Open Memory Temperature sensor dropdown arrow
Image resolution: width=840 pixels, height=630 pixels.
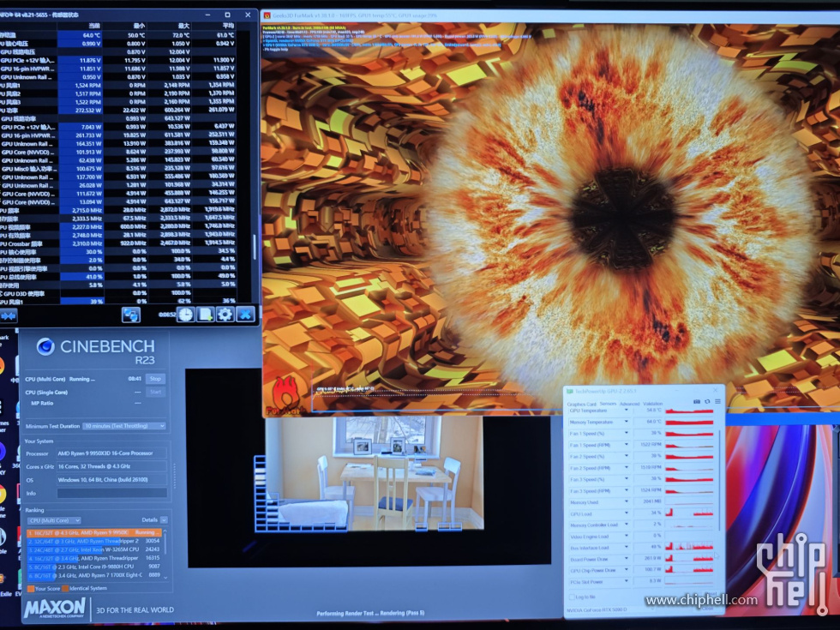627,422
